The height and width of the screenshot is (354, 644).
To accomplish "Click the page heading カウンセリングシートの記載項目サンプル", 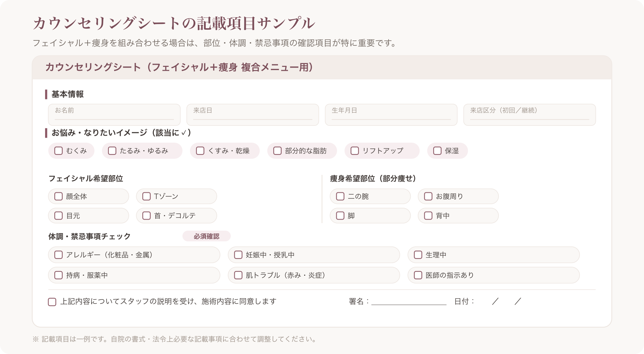I will tap(174, 23).
